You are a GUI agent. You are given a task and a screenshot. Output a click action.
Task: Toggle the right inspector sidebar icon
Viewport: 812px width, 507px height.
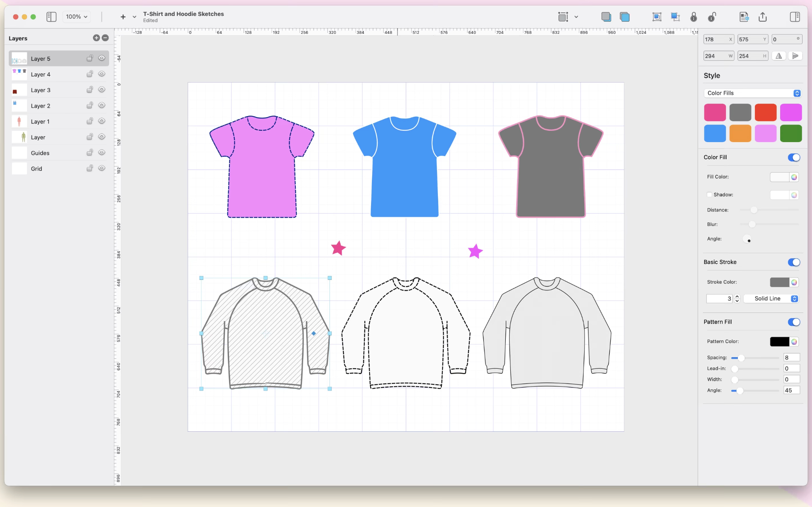point(795,17)
